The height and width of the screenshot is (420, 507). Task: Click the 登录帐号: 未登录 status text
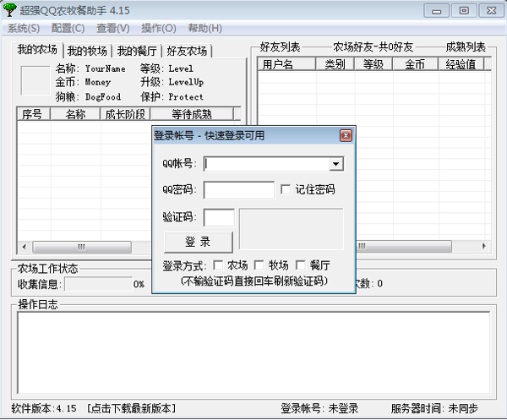coord(319,409)
